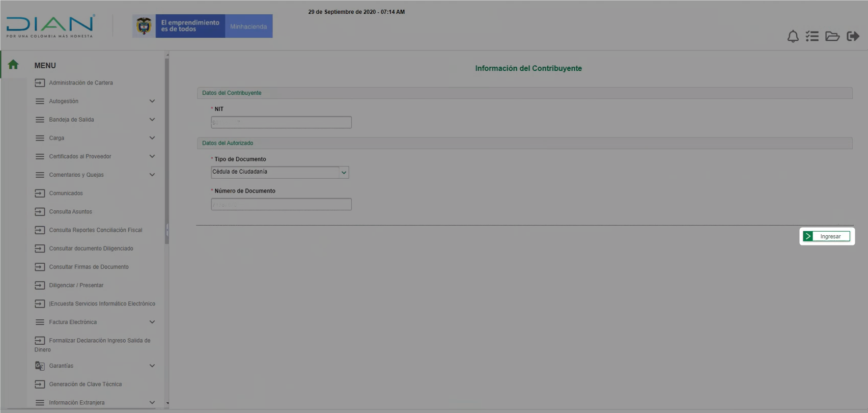
Task: Open Diligenciar / Presentar menu entry
Action: click(76, 285)
